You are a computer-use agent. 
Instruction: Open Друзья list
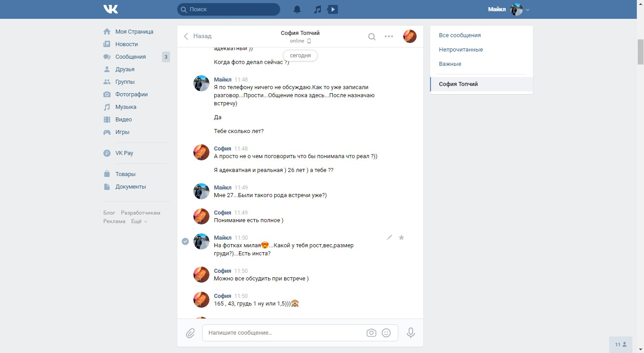(x=125, y=69)
